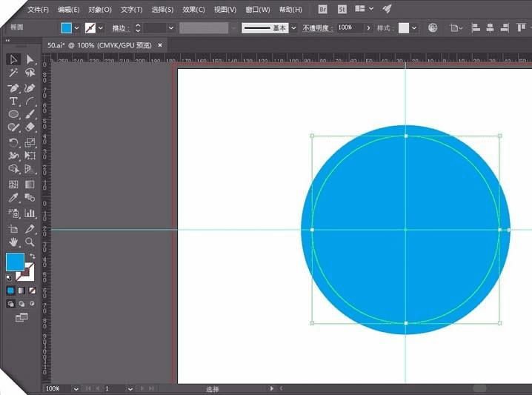Select the Zoom magnifier tool

coord(30,242)
